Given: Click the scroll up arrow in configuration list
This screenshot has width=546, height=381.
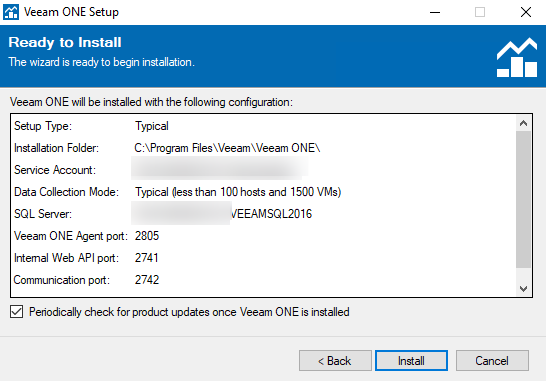Looking at the screenshot, I should 523,123.
